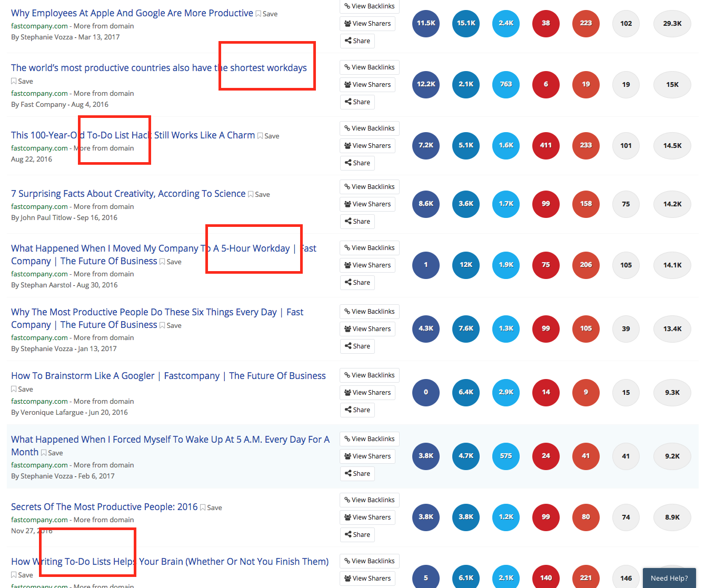Save the Apple and Google productivity article

pyautogui.click(x=266, y=14)
